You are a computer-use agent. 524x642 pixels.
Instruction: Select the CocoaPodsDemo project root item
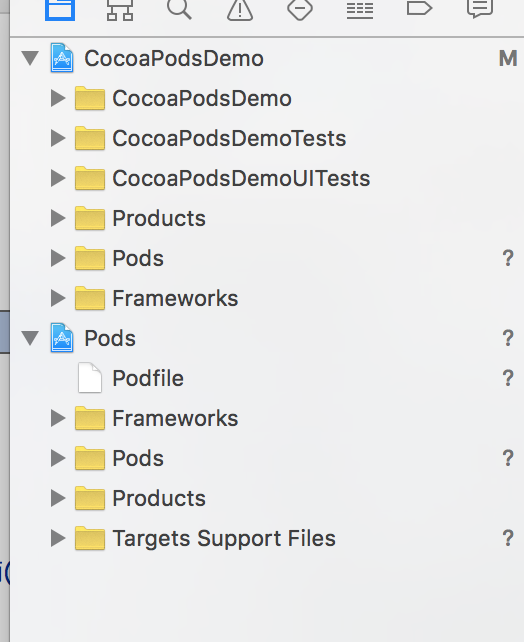pos(174,58)
